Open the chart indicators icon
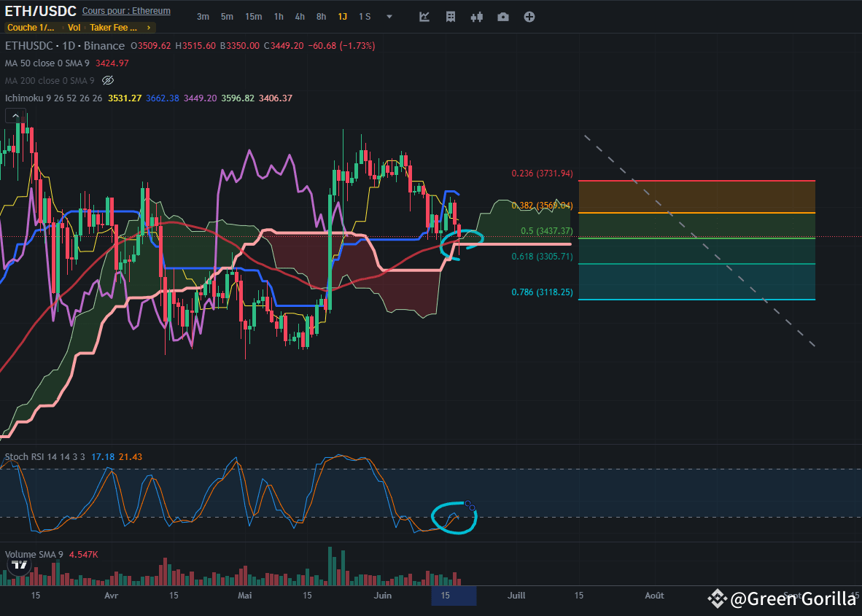The height and width of the screenshot is (616, 862). (424, 17)
